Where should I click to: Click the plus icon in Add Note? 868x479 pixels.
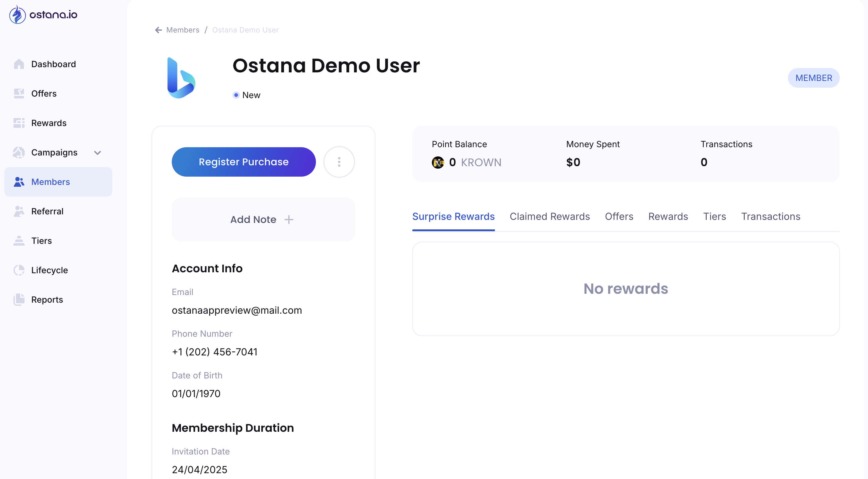[289, 220]
